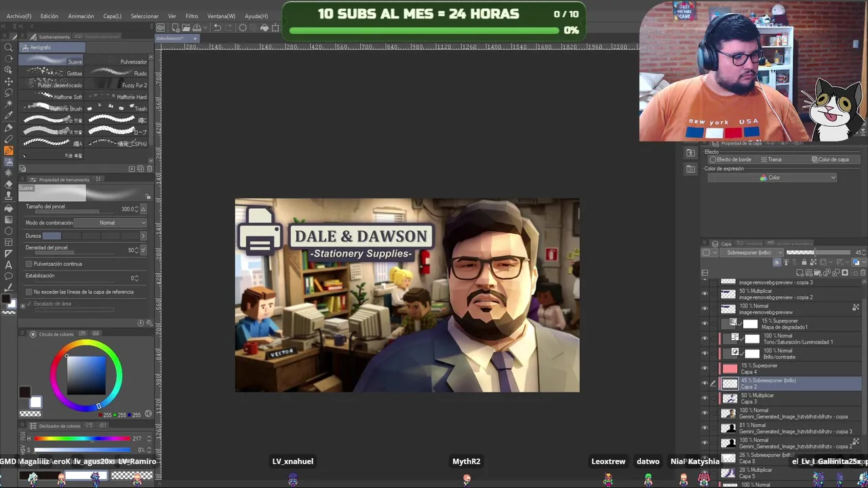868x488 pixels.
Task: Select the Eraser tool
Action: (x=9, y=184)
